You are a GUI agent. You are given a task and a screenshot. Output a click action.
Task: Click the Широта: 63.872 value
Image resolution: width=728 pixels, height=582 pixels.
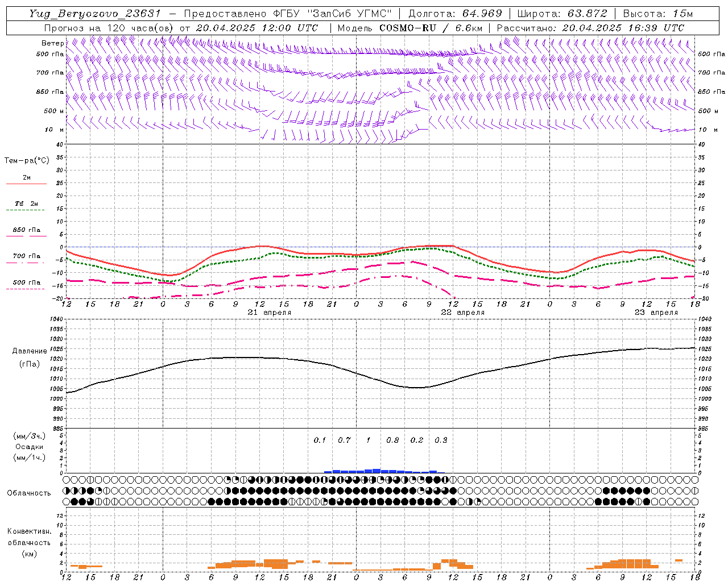(562, 14)
